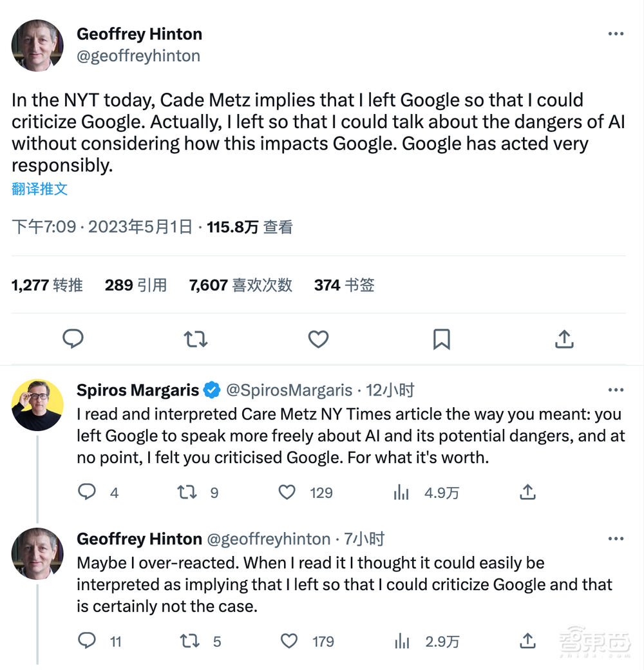Image resolution: width=644 pixels, height=670 pixels.
Task: Like Spiros Margaris's reply
Action: [287, 493]
